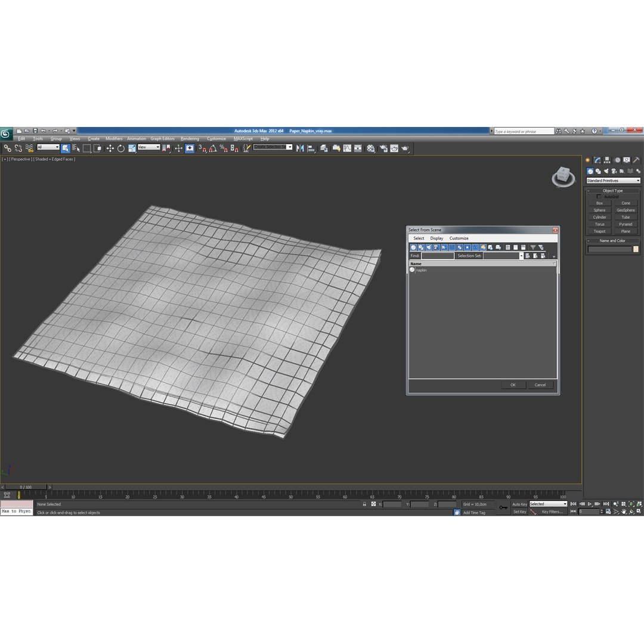Viewport: 644px width, 644px height.
Task: Open the Curve Editor icon
Action: [347, 148]
